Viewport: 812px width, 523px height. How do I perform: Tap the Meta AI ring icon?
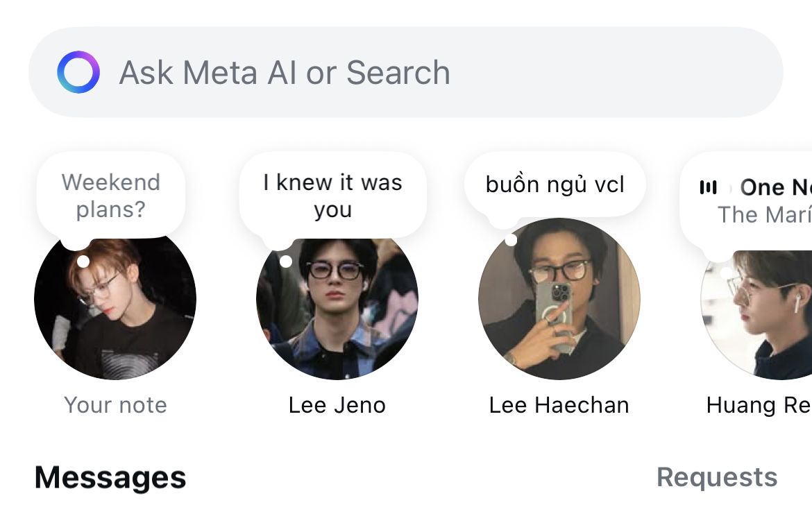click(78, 72)
